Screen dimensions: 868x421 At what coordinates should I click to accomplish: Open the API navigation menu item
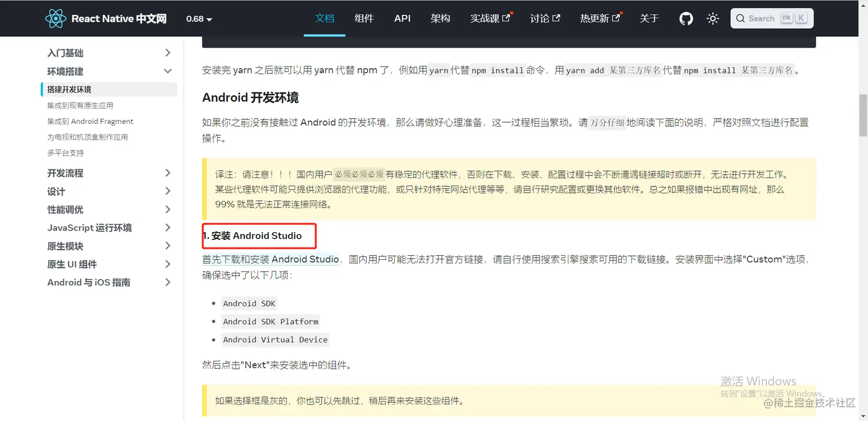[x=402, y=18]
